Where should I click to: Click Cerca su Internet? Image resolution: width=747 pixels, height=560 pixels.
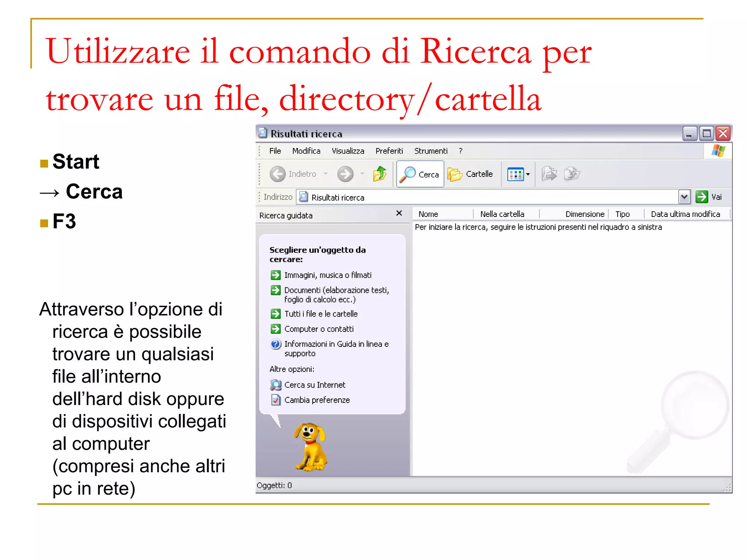point(314,385)
